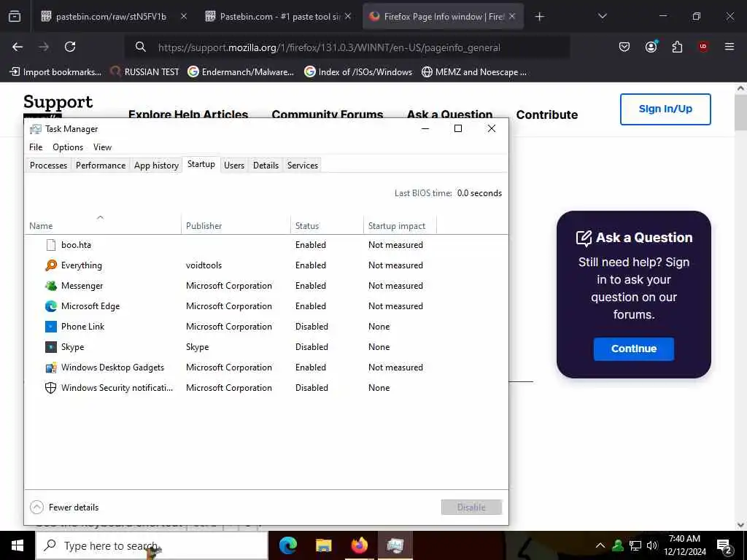
Task: Open MEMZ and Noescape bookmark
Action: pos(474,72)
